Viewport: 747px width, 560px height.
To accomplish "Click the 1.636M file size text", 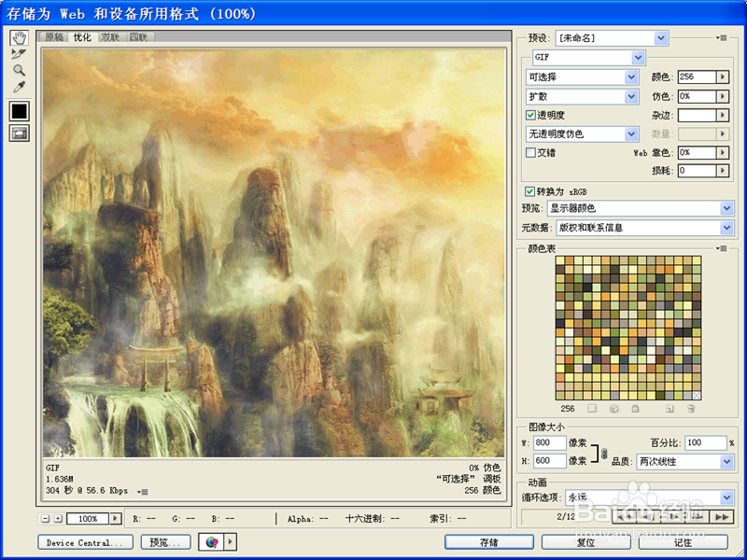I will pyautogui.click(x=60, y=479).
